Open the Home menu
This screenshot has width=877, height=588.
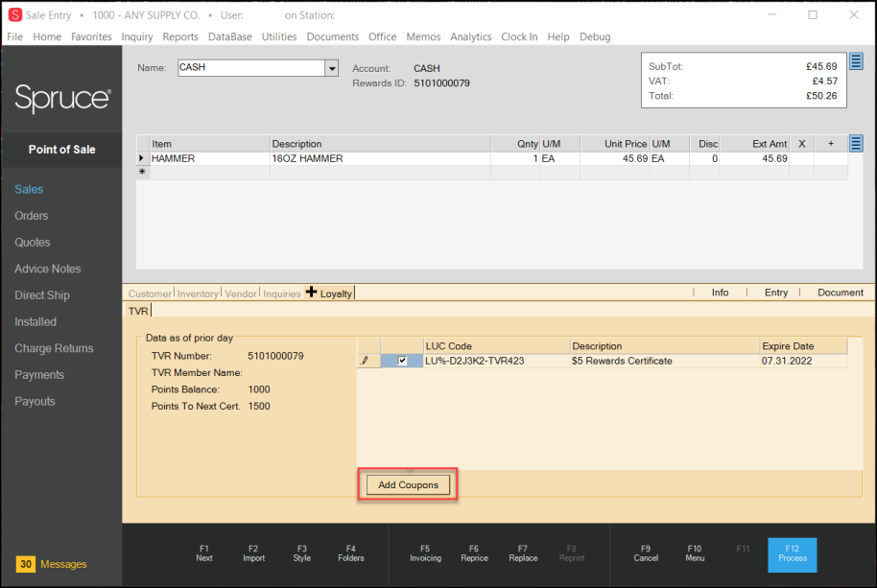[47, 36]
